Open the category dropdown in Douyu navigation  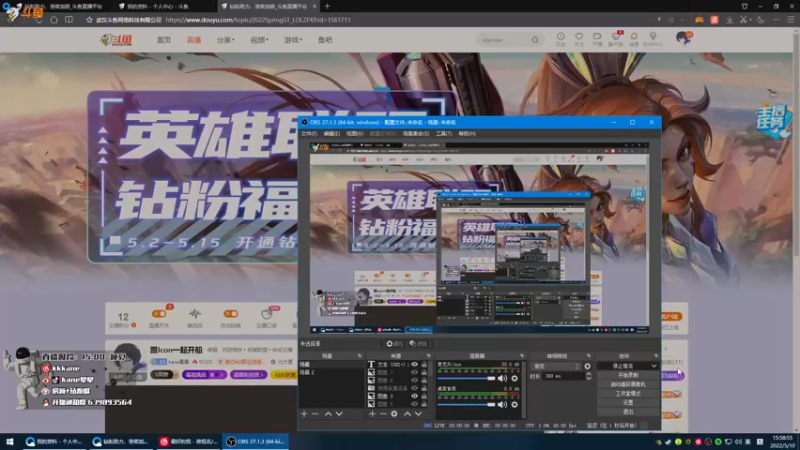pos(225,40)
